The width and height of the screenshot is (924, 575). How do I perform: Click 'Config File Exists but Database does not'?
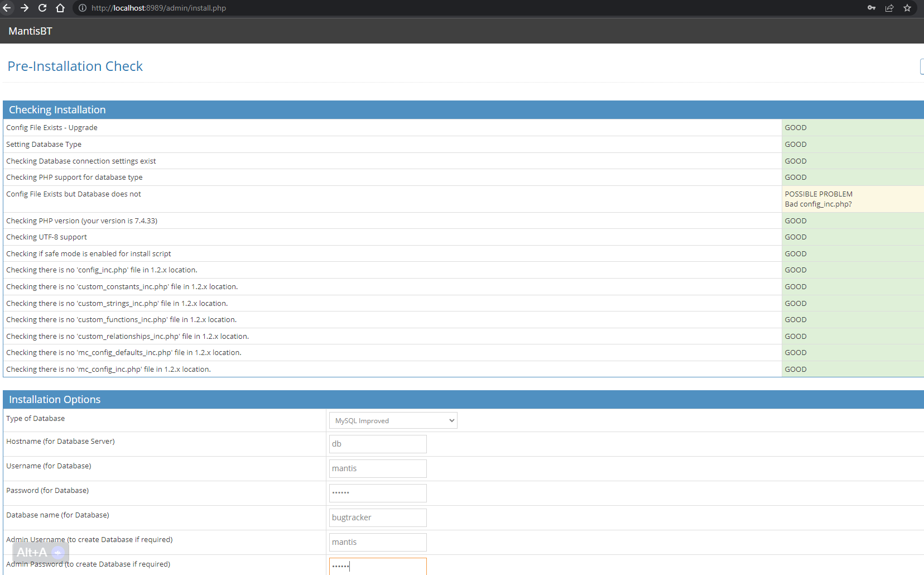pyautogui.click(x=74, y=194)
